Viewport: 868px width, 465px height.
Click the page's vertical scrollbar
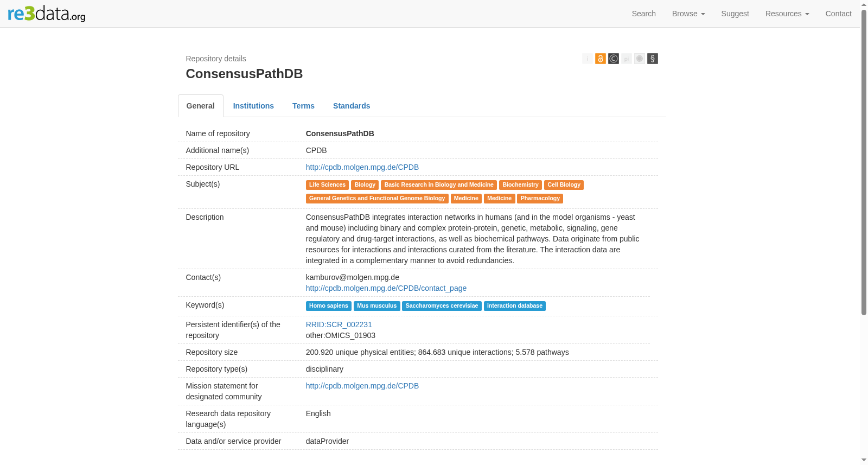pyautogui.click(x=864, y=163)
